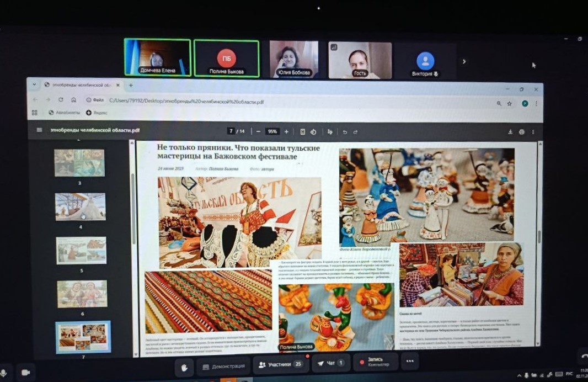Bookmark this page with star icon

coord(509,103)
